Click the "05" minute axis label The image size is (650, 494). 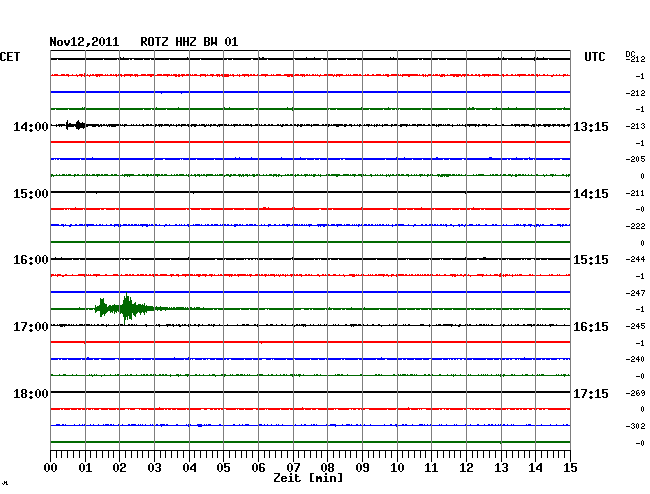tap(223, 467)
